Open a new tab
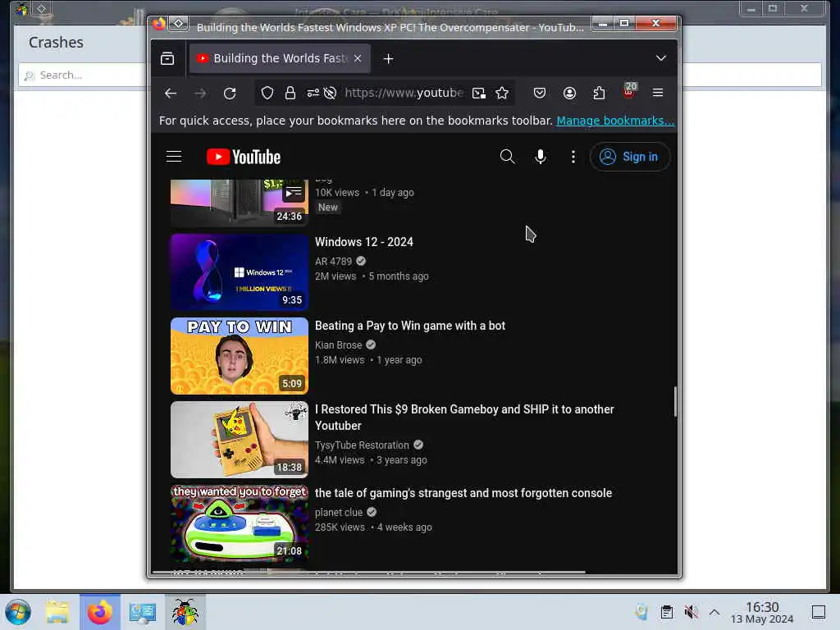This screenshot has width=840, height=630. pos(388,58)
